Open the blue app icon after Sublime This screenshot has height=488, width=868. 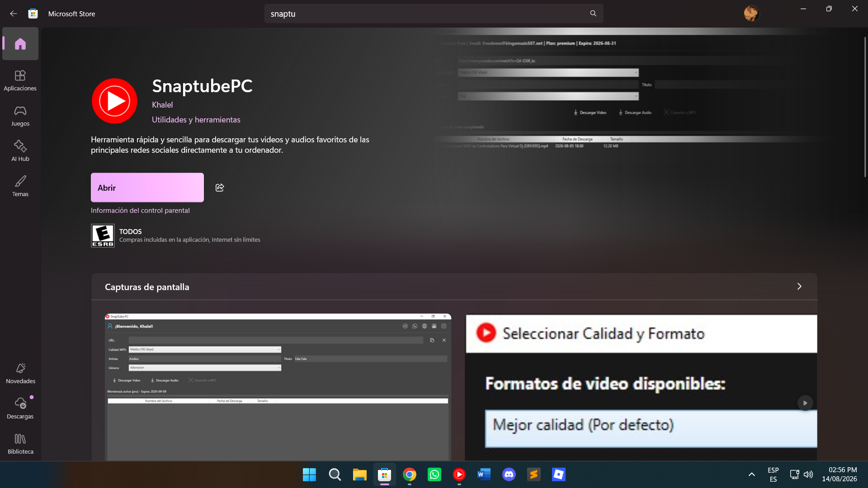[559, 474]
